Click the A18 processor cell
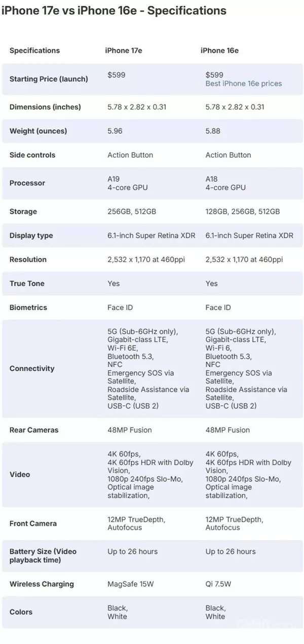The height and width of the screenshot is (644, 304). (225, 183)
